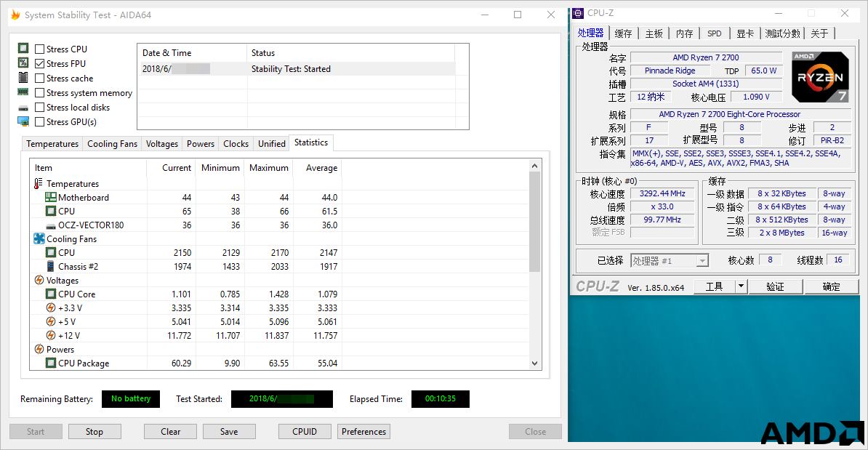Image resolution: width=868 pixels, height=450 pixels.
Task: Click the Motherboard row icon
Action: [x=51, y=197]
